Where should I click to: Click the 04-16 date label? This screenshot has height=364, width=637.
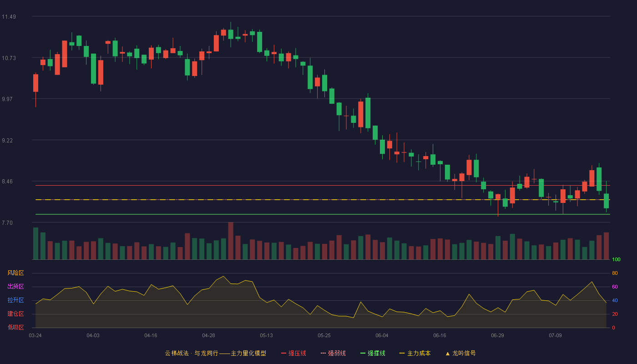(x=151, y=335)
